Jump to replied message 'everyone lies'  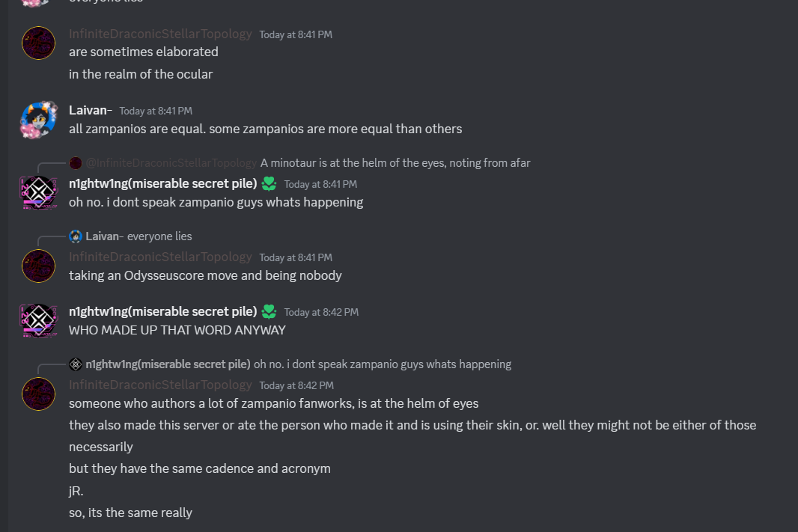coord(159,236)
